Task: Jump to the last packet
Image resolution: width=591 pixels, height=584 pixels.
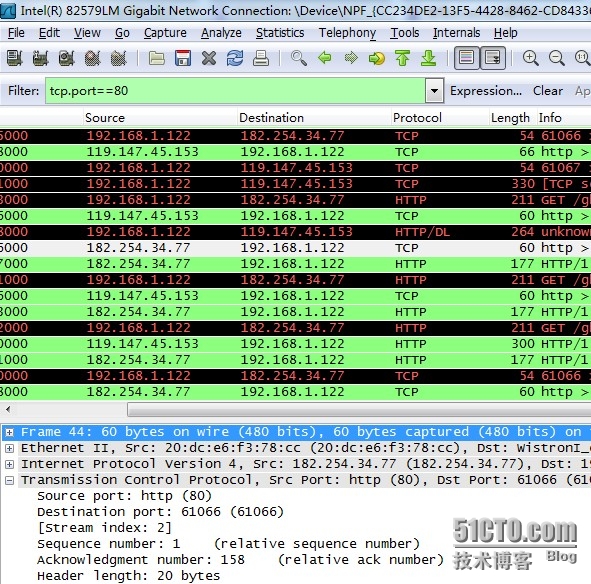Action: tap(429, 58)
